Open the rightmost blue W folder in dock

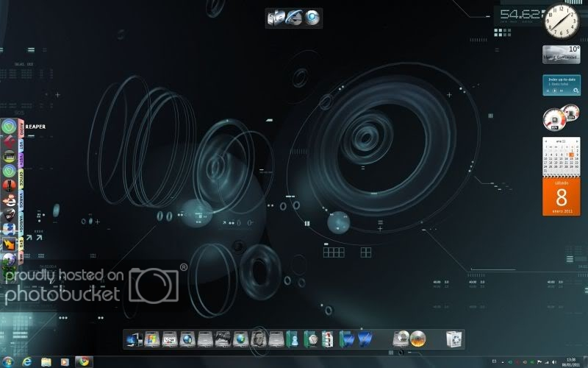365,339
